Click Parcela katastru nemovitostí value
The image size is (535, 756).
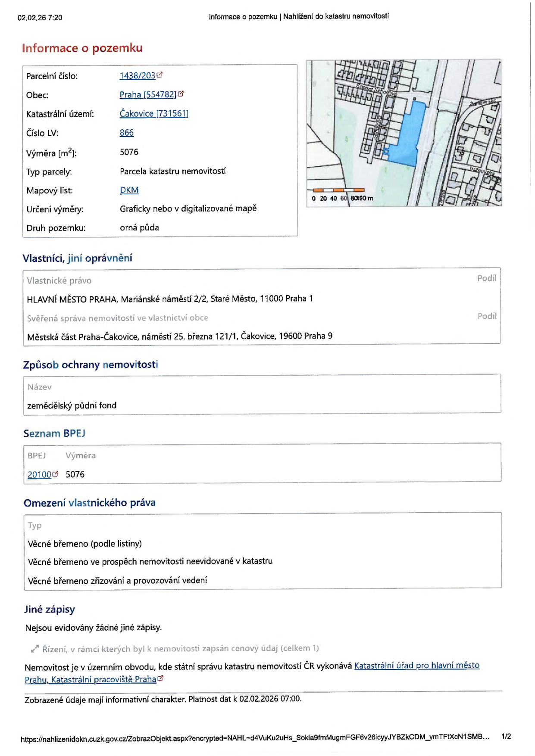tap(173, 171)
